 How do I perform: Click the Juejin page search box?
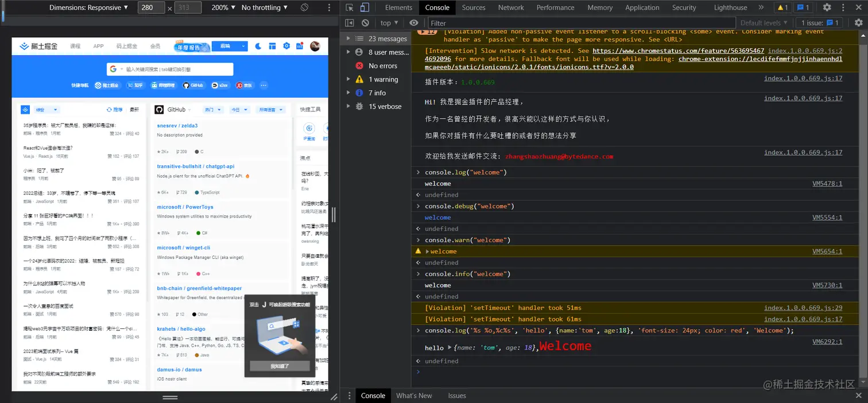170,69
